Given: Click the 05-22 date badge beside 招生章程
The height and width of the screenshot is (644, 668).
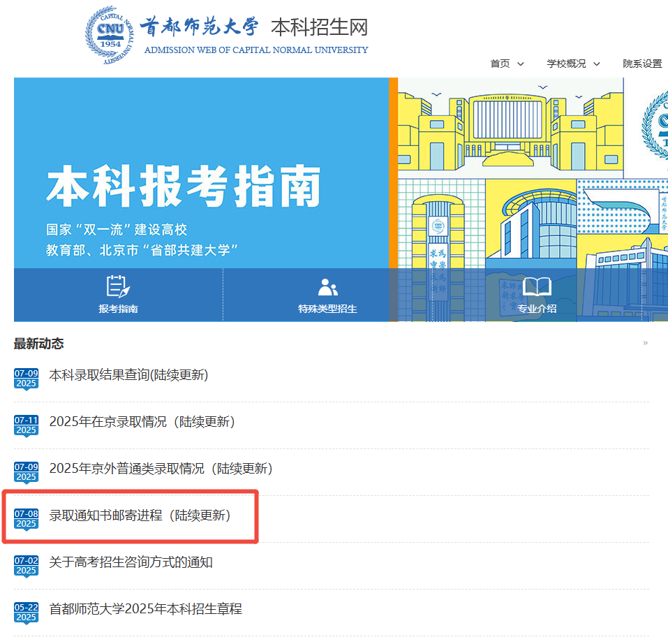Looking at the screenshot, I should pyautogui.click(x=25, y=613).
